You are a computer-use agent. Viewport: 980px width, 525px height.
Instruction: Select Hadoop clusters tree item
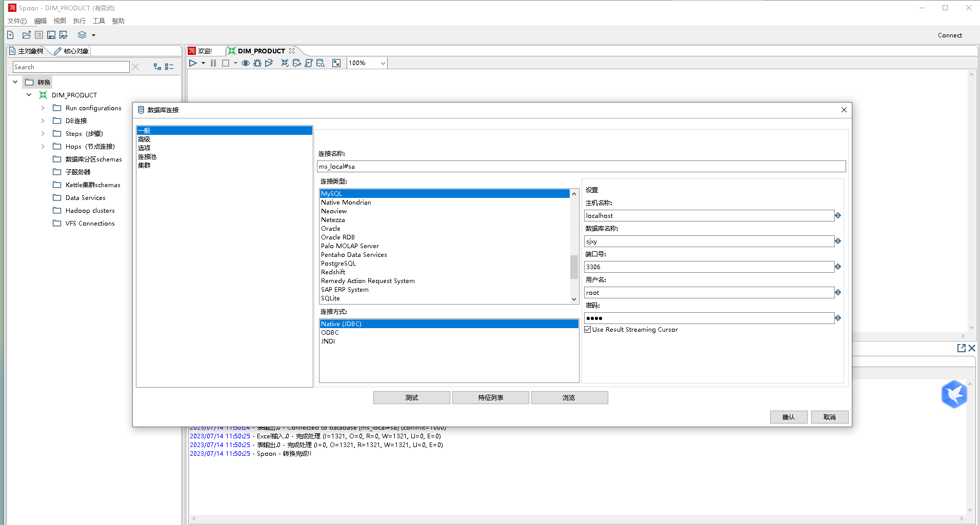click(90, 211)
